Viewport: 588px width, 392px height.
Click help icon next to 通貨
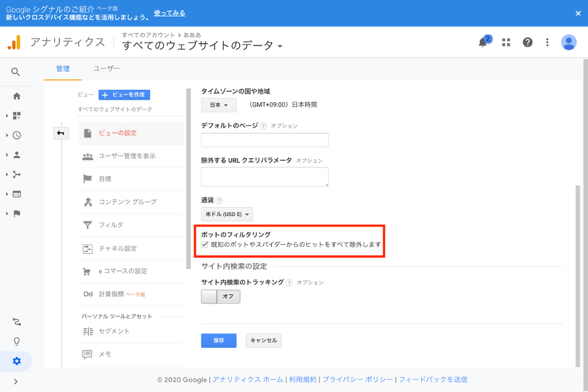tap(219, 201)
